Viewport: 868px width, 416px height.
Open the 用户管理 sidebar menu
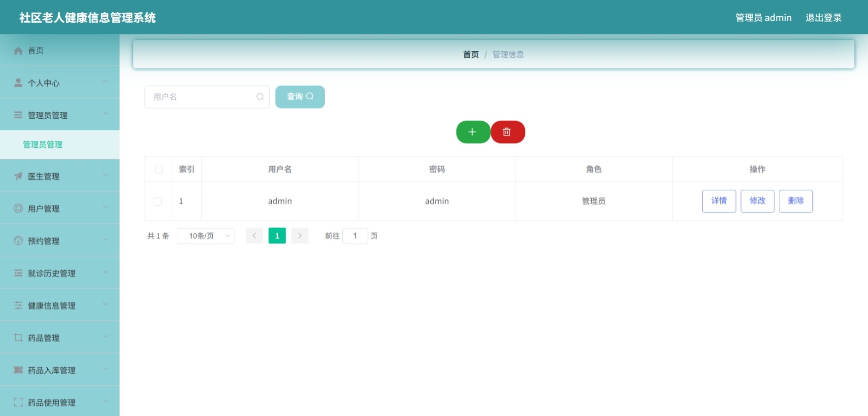click(60, 208)
